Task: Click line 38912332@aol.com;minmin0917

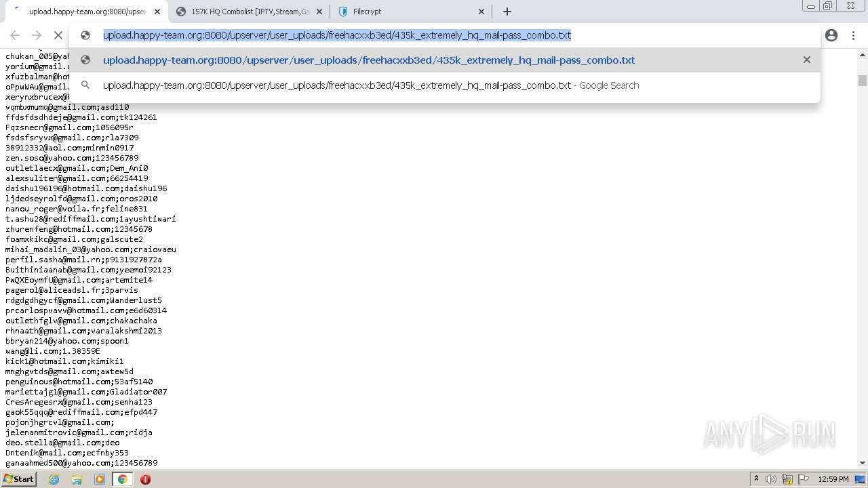Action: click(x=70, y=148)
